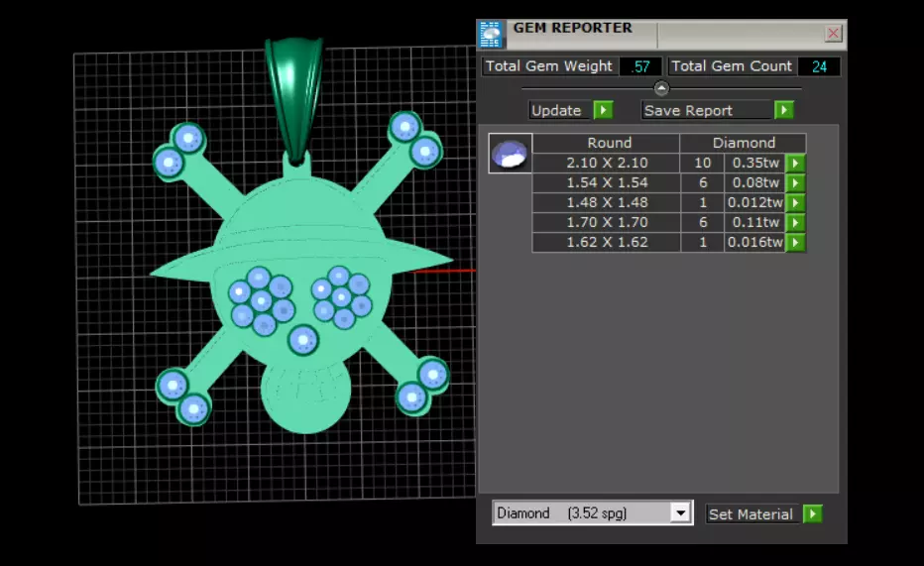The height and width of the screenshot is (566, 924).
Task: Click the Total Gem Weight label
Action: coord(549,66)
